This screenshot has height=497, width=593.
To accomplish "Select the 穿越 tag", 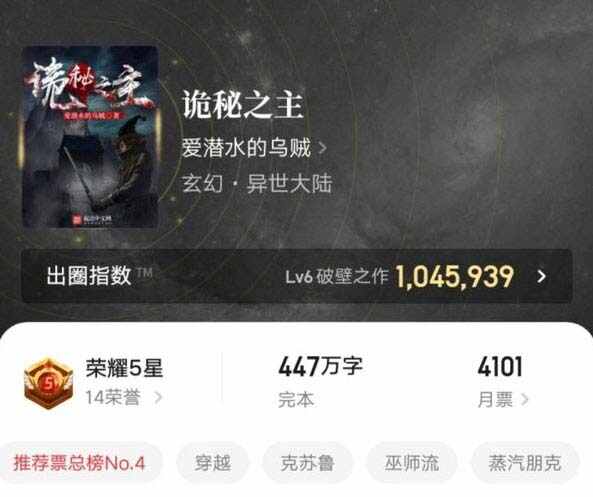I will click(x=213, y=463).
